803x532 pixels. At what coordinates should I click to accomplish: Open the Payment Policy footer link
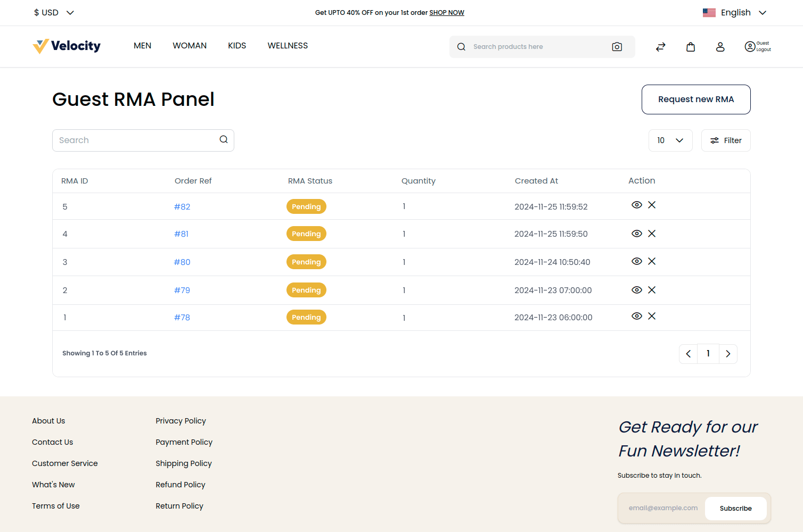click(x=184, y=442)
